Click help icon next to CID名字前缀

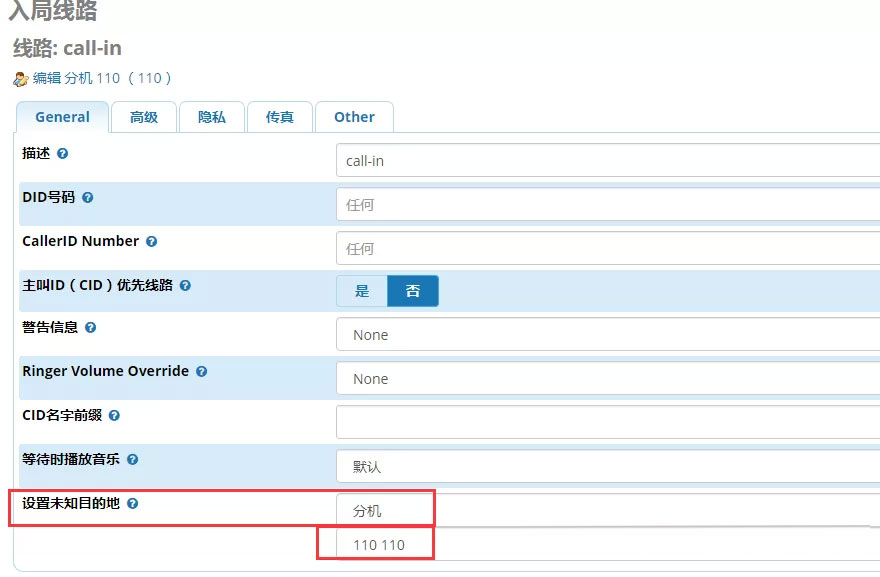pyautogui.click(x=114, y=416)
